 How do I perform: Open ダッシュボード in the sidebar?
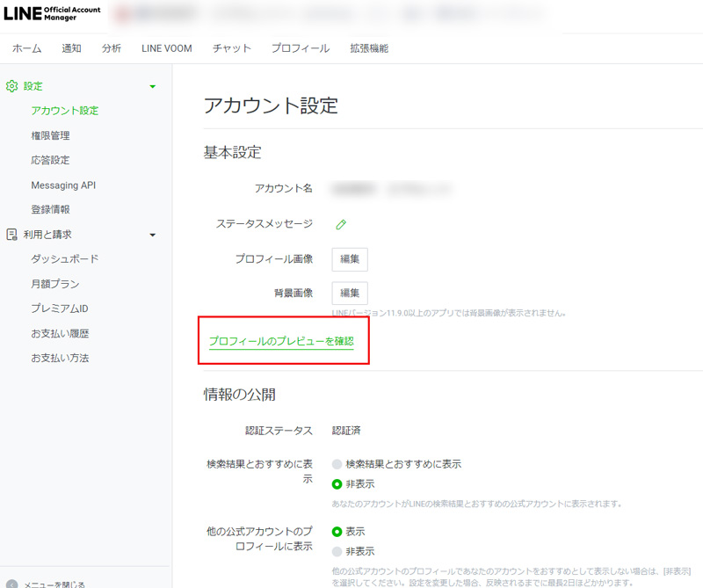click(64, 258)
